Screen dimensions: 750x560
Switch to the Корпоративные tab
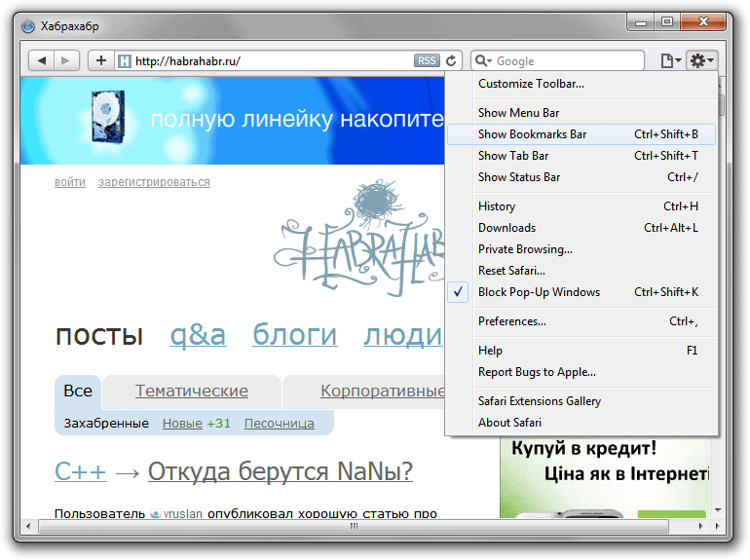(364, 392)
